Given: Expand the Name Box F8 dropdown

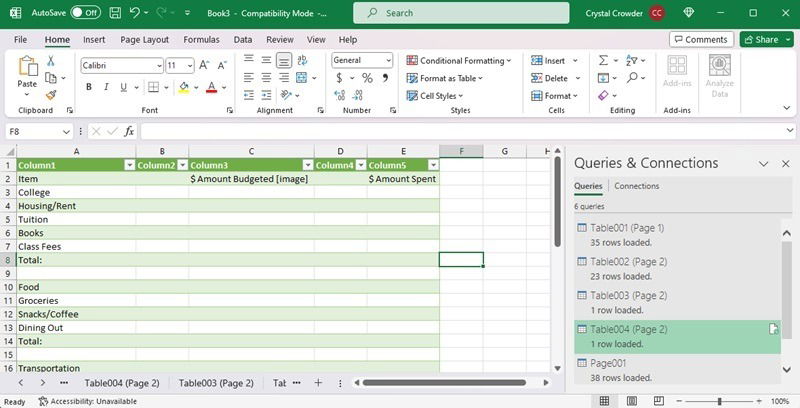Looking at the screenshot, I should pos(66,132).
